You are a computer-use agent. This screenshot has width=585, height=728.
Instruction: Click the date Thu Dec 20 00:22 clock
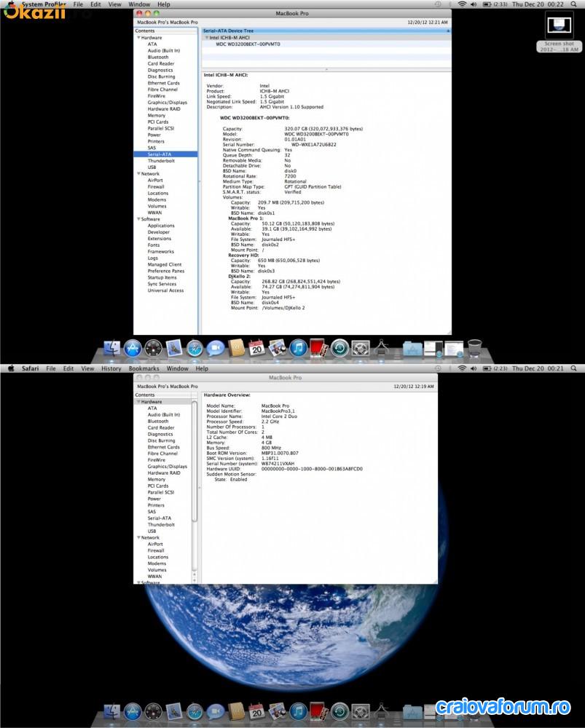point(538,4)
